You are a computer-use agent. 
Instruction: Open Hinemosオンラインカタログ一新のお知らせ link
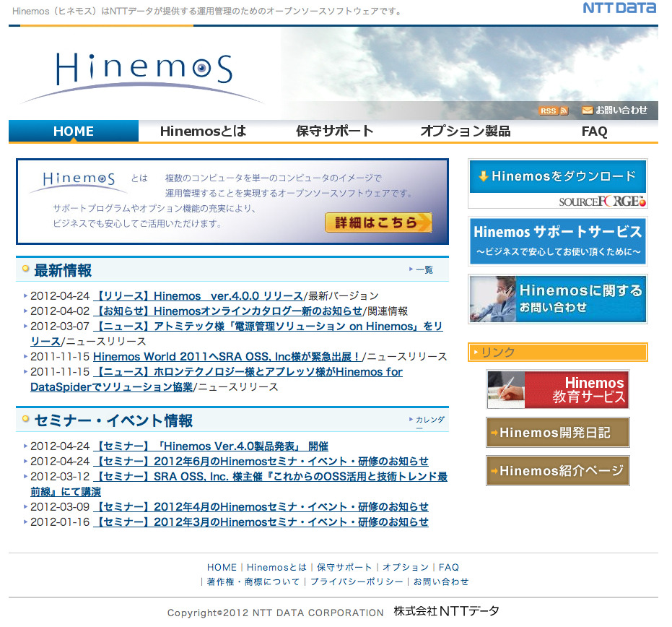[x=228, y=311]
